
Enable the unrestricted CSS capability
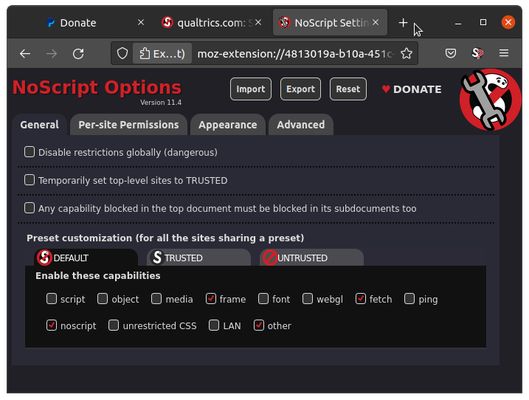click(x=113, y=325)
